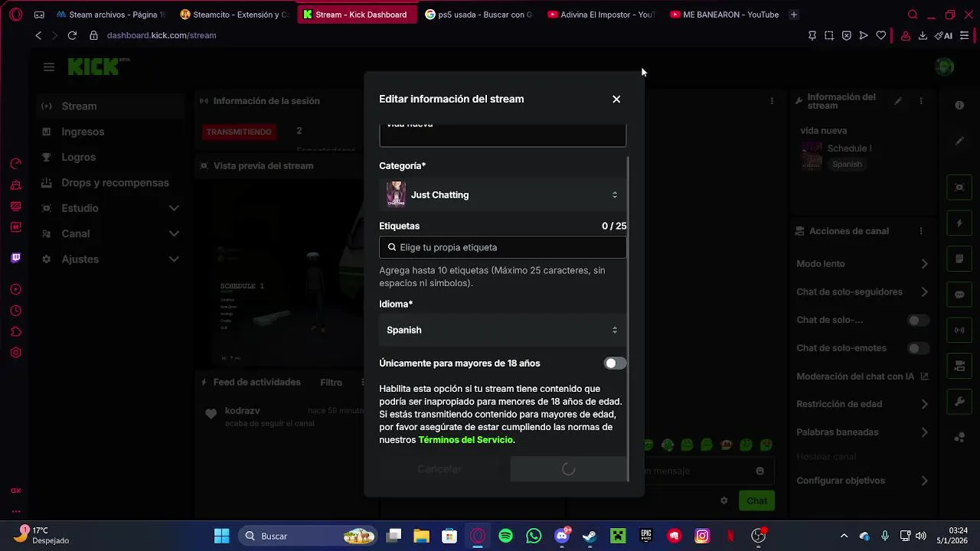Open browser downloads icon
Screen dimensions: 980x551
(923, 35)
